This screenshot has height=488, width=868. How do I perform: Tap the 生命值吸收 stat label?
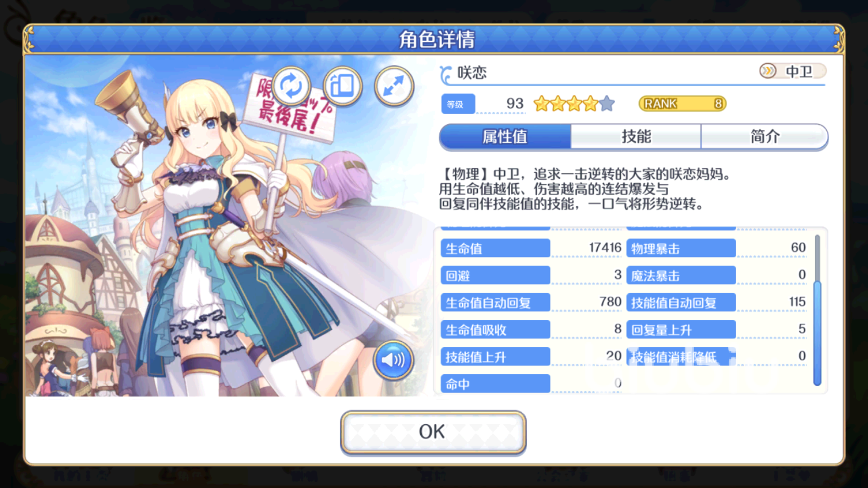(x=495, y=329)
